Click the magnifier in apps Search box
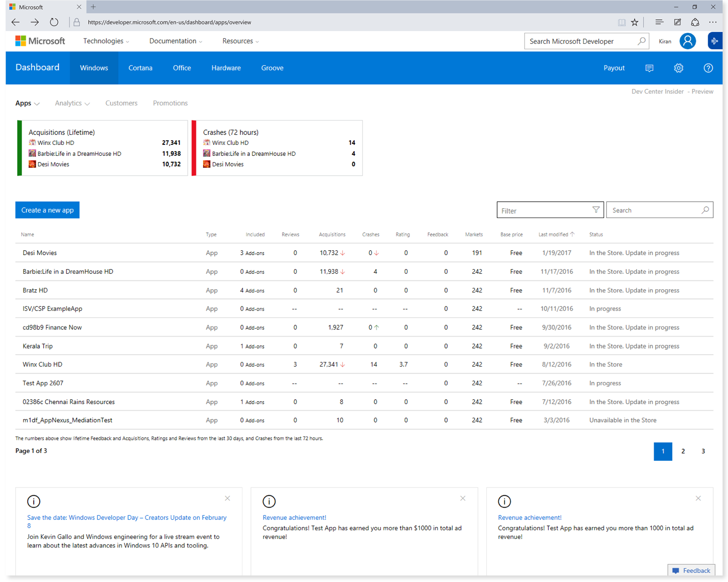Image resolution: width=728 pixels, height=582 pixels. [705, 210]
